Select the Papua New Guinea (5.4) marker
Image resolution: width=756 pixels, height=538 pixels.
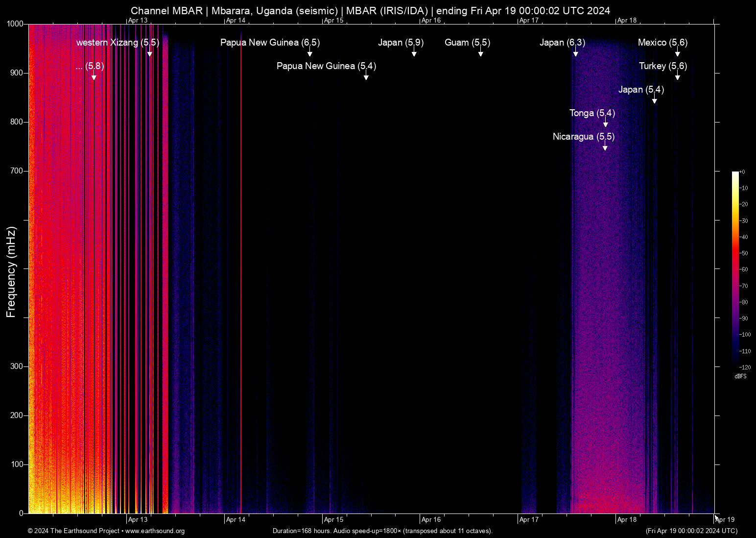tap(327, 66)
